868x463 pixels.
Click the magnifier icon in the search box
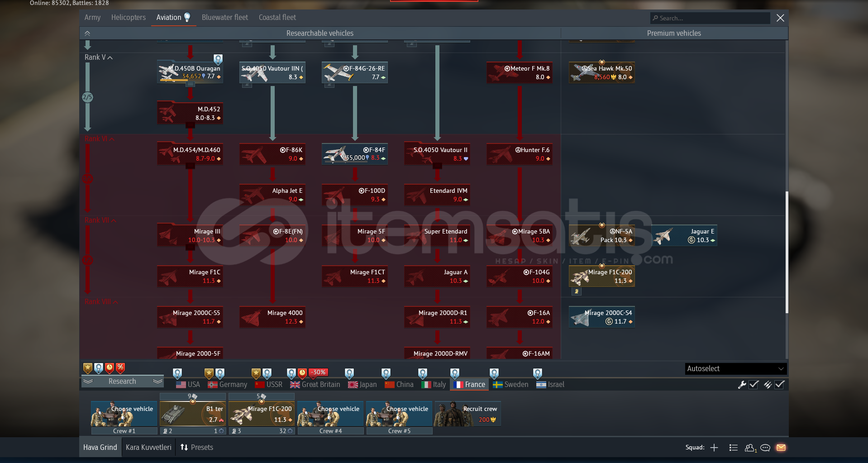655,18
